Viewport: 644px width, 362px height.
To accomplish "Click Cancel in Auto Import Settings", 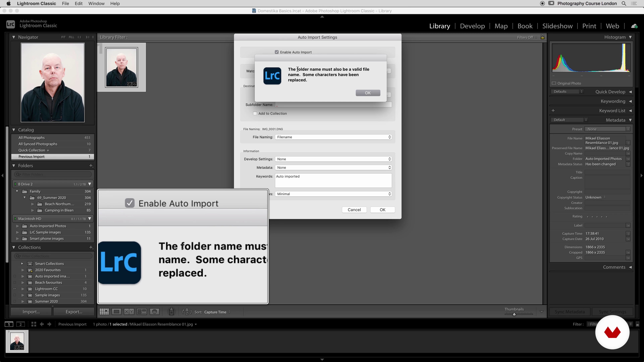I will click(x=354, y=210).
